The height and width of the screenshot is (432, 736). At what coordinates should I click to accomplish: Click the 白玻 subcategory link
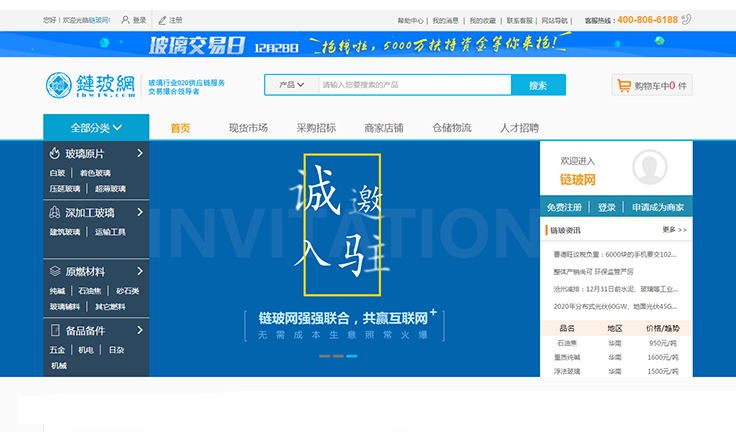pos(57,173)
